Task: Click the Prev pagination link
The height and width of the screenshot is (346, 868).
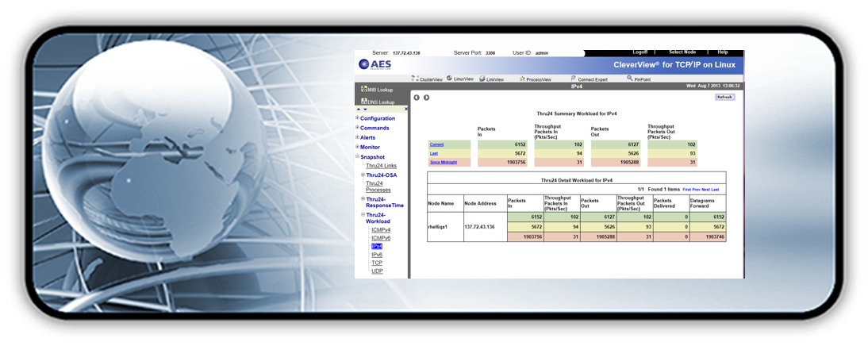Action: (x=697, y=190)
